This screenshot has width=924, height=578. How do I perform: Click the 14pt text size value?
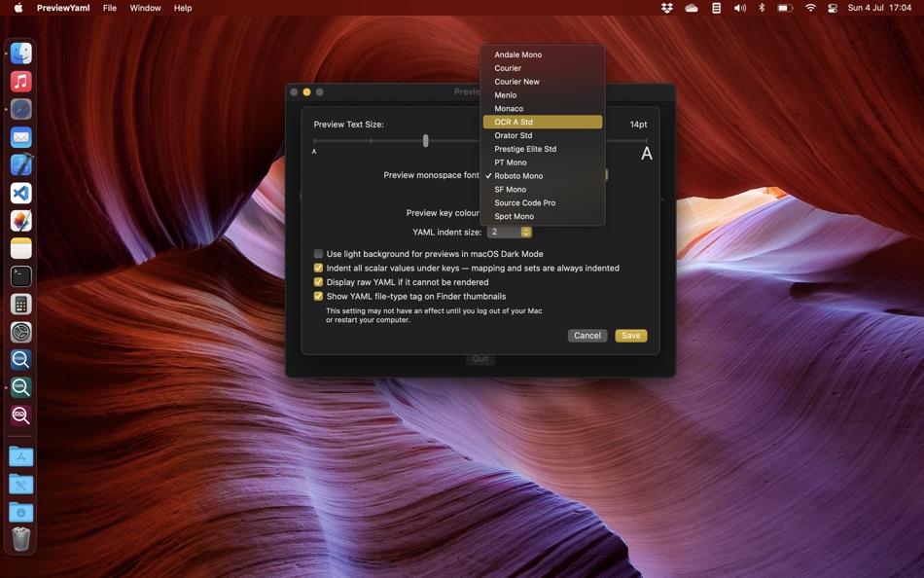click(638, 125)
